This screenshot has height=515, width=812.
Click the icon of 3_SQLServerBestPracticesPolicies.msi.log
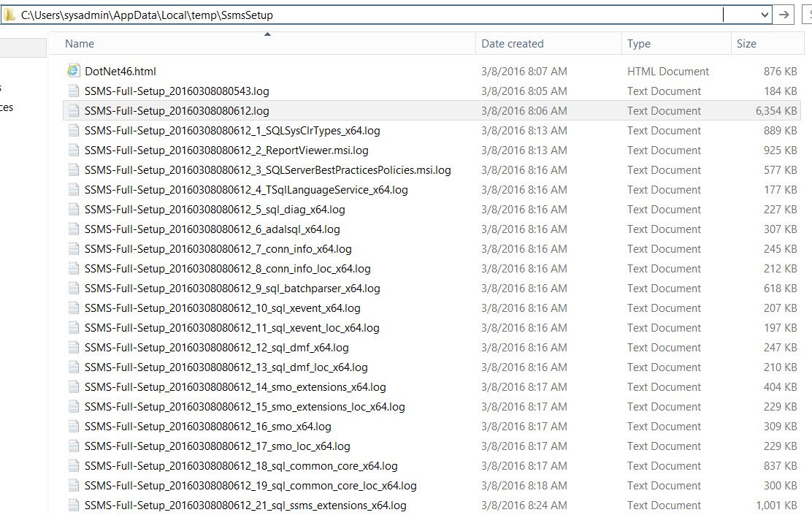coord(74,170)
